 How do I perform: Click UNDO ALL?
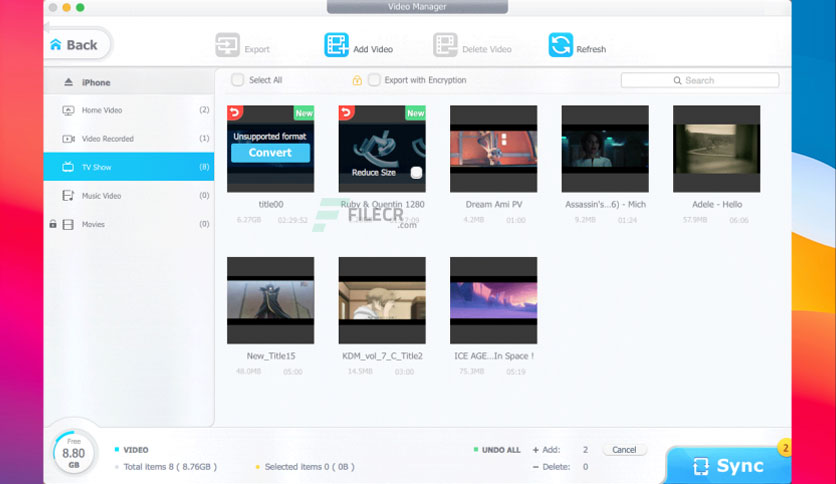click(x=501, y=450)
